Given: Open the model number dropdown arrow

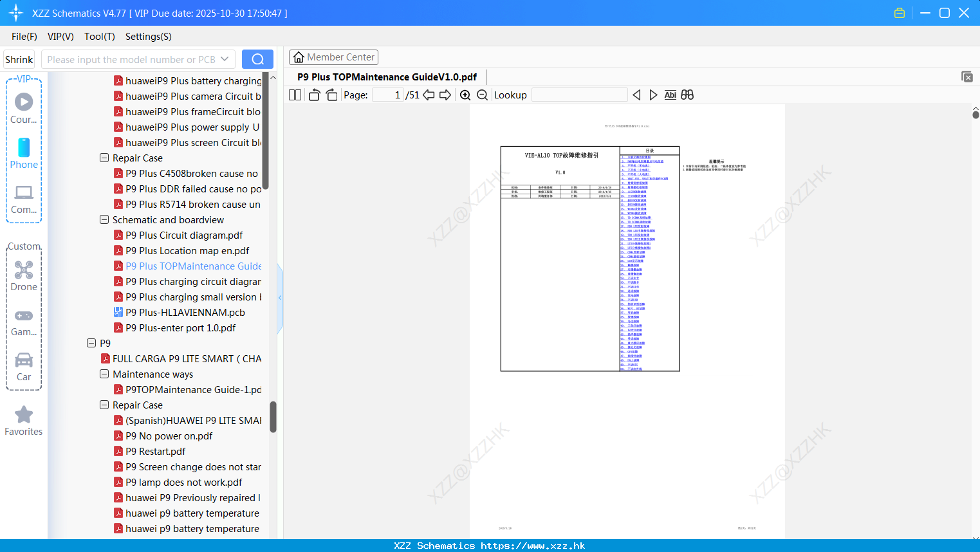Looking at the screenshot, I should click(x=225, y=59).
